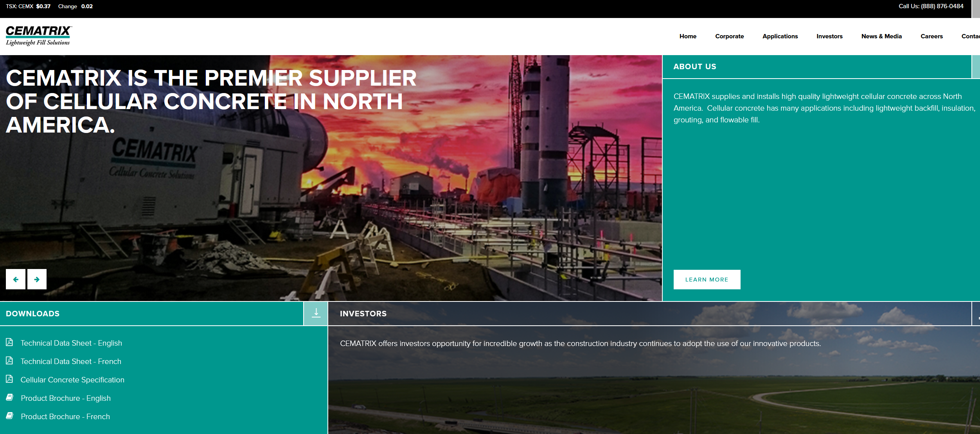
Task: Click the Investors section header
Action: (x=363, y=314)
